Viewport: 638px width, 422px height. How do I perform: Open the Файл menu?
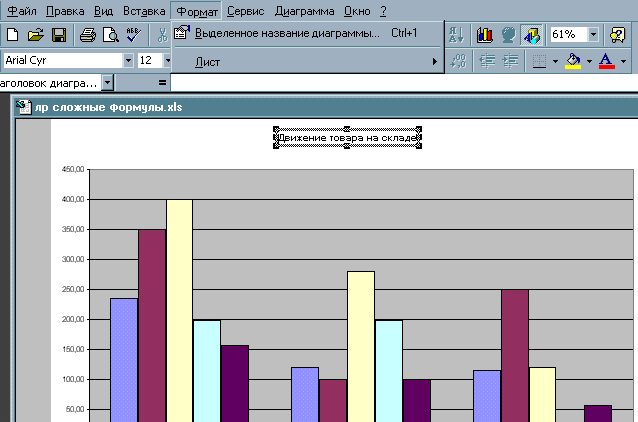tap(22, 11)
